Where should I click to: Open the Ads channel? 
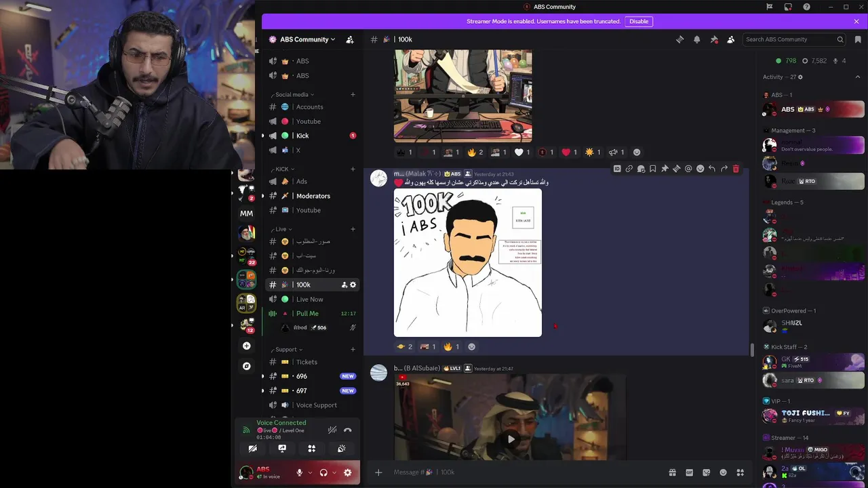(313, 182)
